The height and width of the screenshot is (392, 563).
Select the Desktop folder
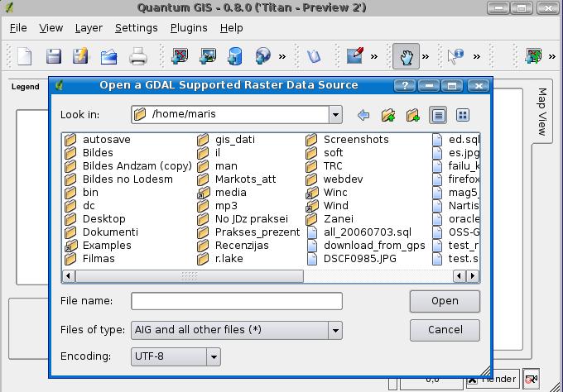(95, 219)
